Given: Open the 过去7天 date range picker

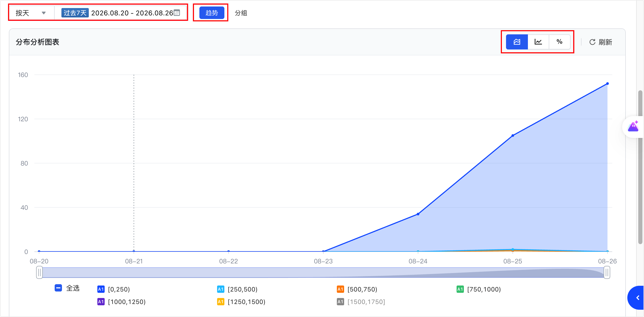Looking at the screenshot, I should (x=121, y=13).
